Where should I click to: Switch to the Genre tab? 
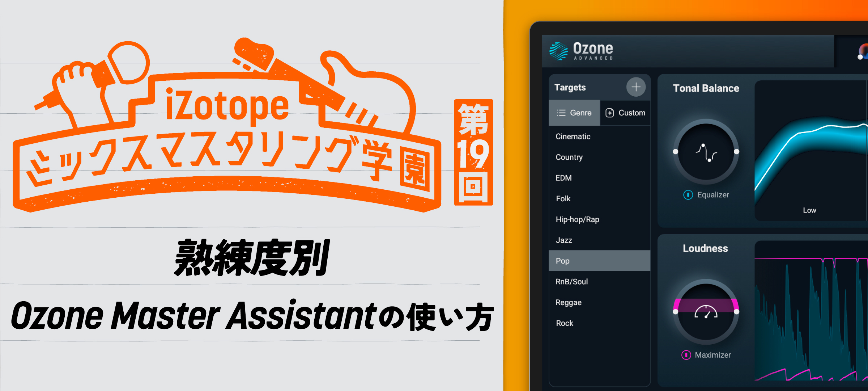(x=574, y=113)
